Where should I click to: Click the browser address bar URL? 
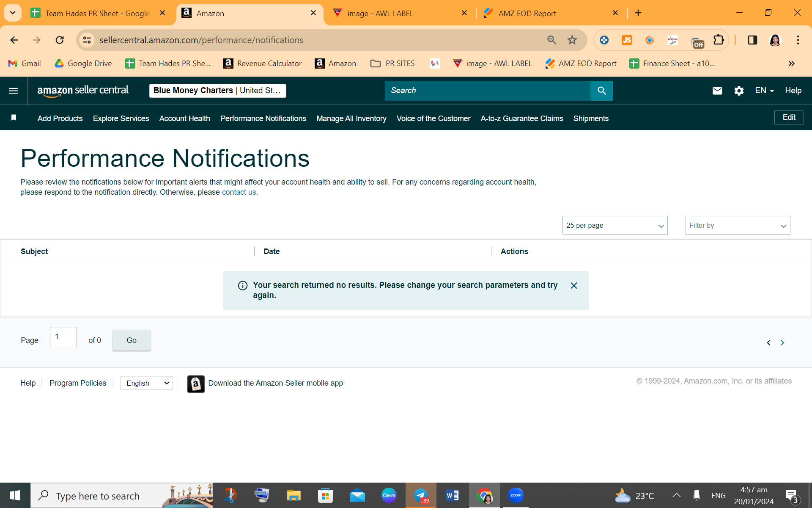click(201, 40)
